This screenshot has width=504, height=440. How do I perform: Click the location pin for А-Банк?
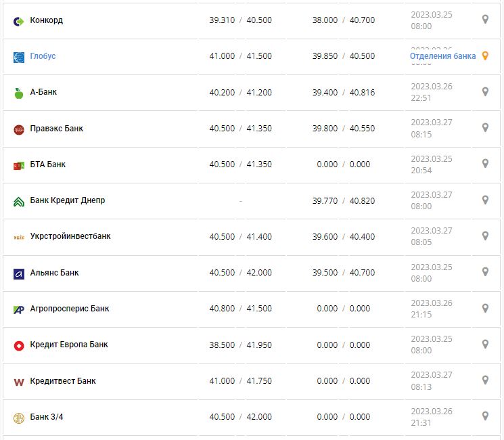[485, 91]
